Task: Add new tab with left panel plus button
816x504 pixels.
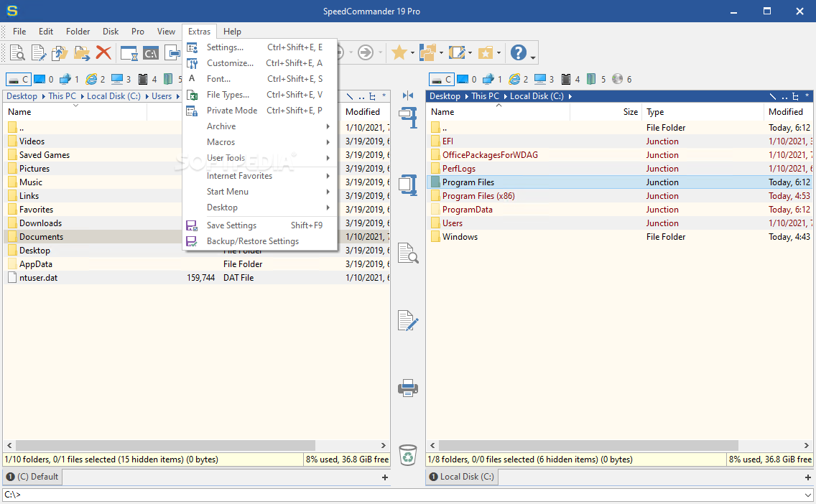Action: pos(384,477)
